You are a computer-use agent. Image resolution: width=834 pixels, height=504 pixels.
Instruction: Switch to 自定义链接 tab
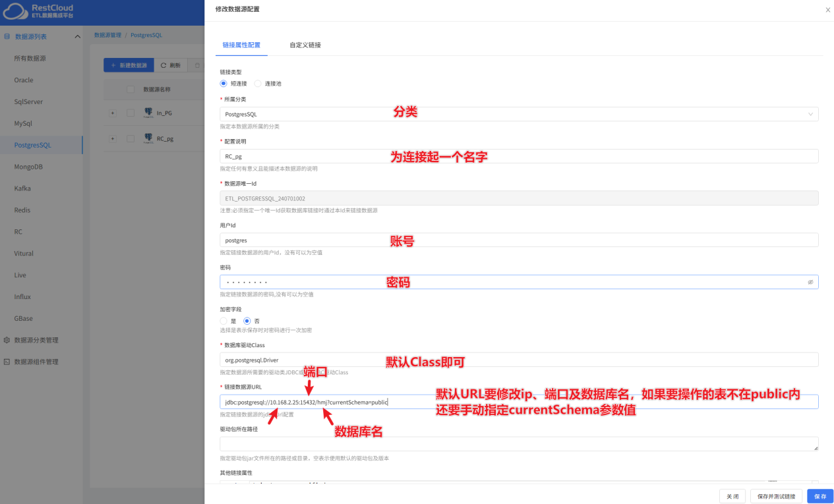[305, 45]
